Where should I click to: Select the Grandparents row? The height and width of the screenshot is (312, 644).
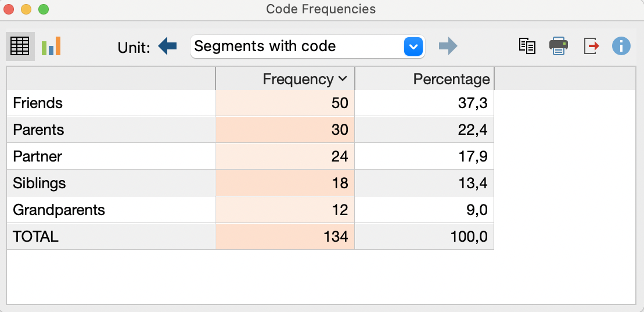[250, 210]
